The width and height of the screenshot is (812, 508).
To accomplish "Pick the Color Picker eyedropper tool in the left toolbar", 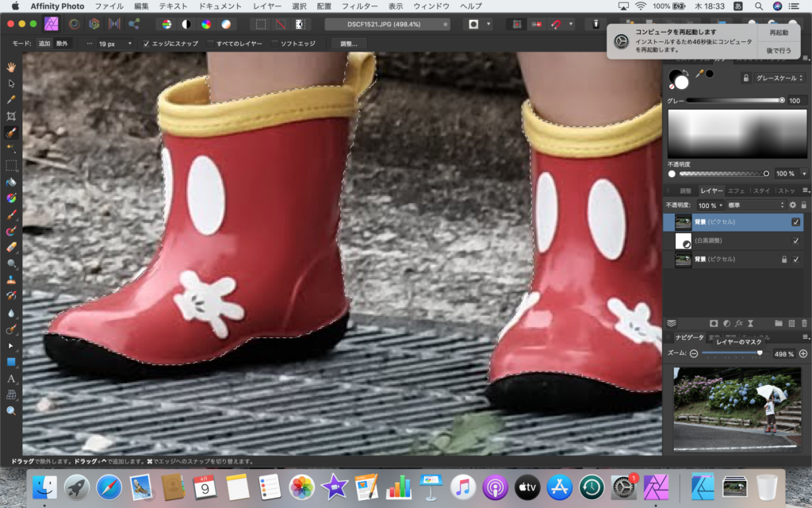I will point(11,99).
